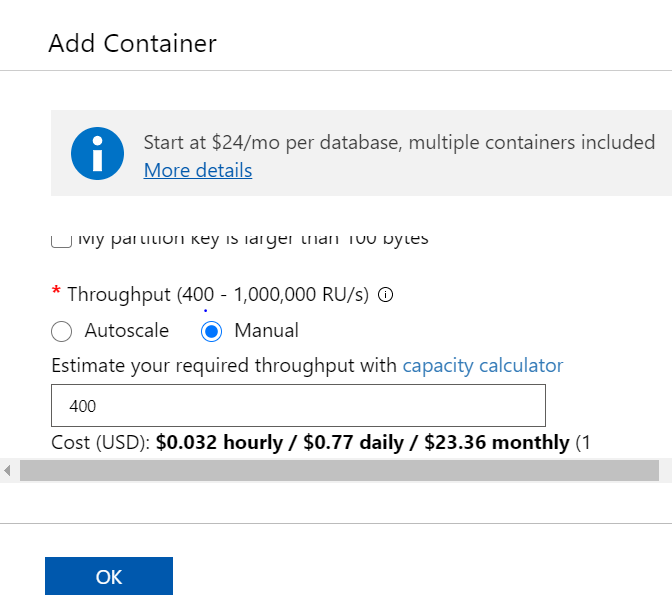Click the Manual label text
The height and width of the screenshot is (610, 672).
point(266,330)
